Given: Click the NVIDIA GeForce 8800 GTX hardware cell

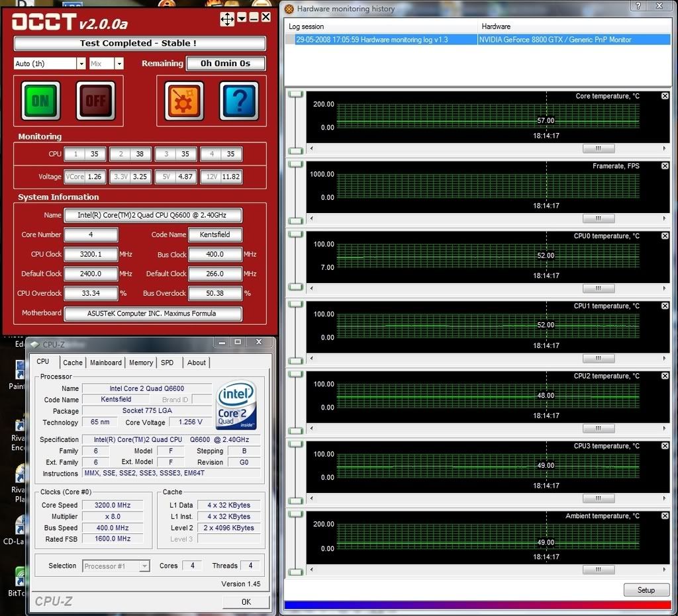Looking at the screenshot, I should click(574, 39).
